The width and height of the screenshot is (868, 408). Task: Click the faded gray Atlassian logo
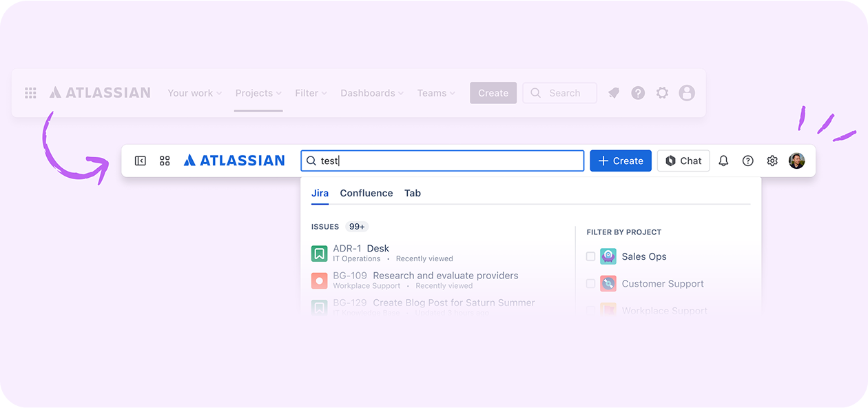point(100,93)
